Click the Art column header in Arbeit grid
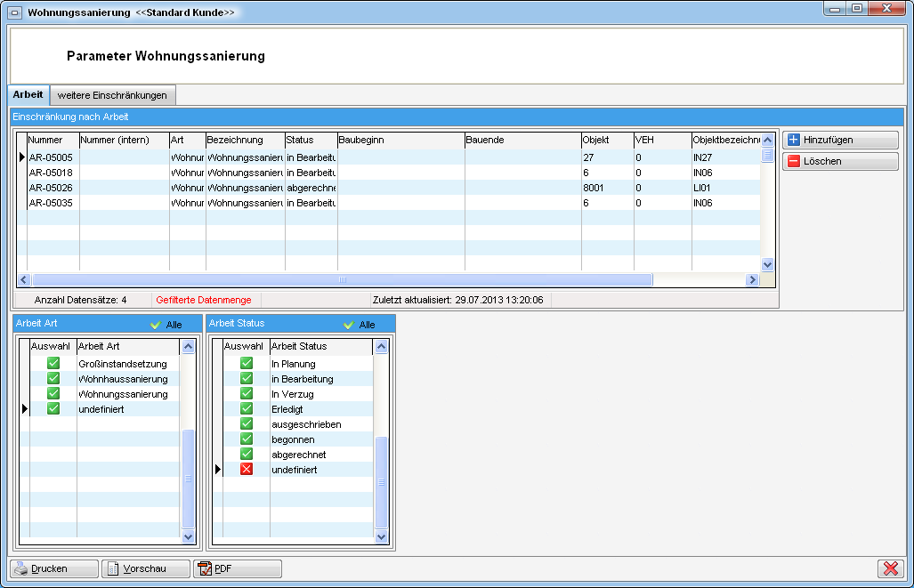Screen dimensions: 914x588 [187, 141]
